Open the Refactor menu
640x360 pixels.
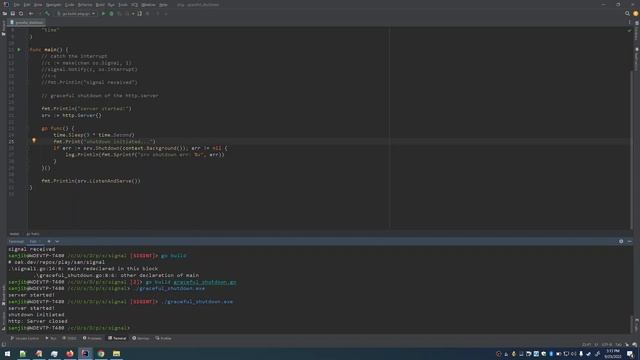tap(85, 5)
